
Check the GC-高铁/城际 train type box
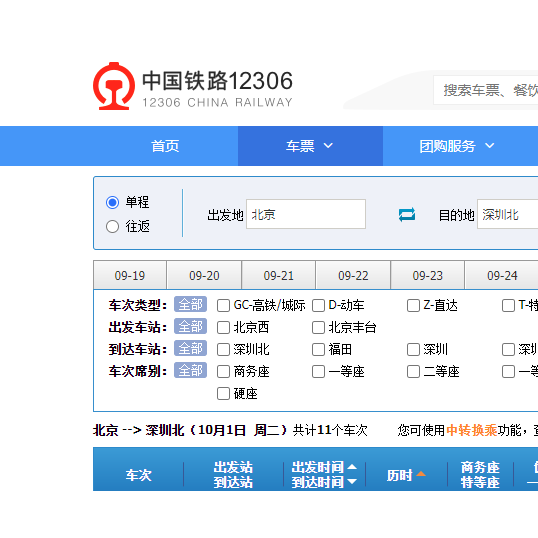[223, 305]
